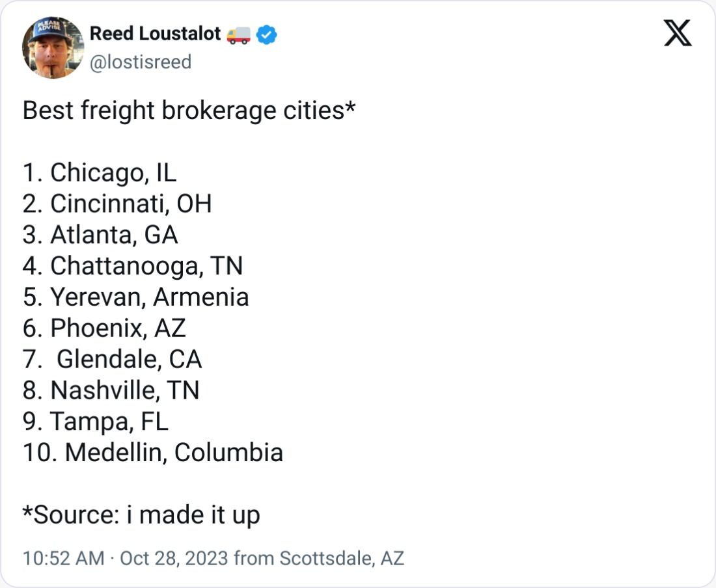Screen dimensions: 716x588
Task: Select the Atlanta, GA list line
Action: tap(100, 235)
